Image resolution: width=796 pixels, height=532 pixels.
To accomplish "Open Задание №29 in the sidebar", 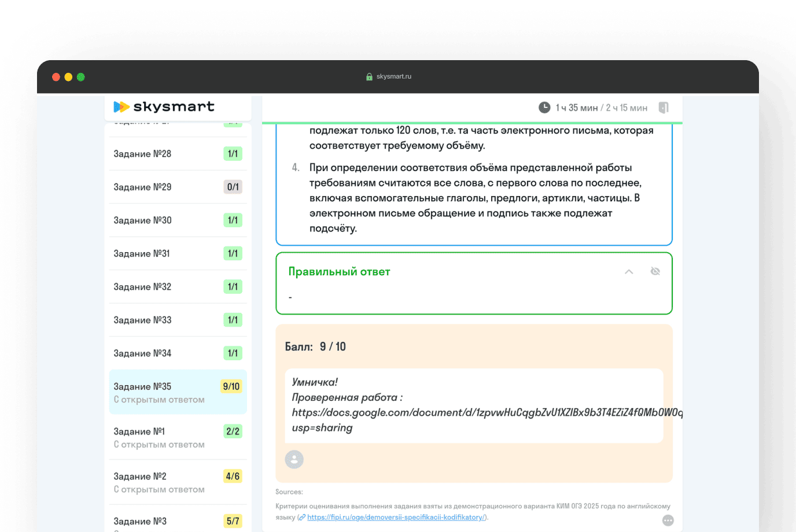I will 178,187.
